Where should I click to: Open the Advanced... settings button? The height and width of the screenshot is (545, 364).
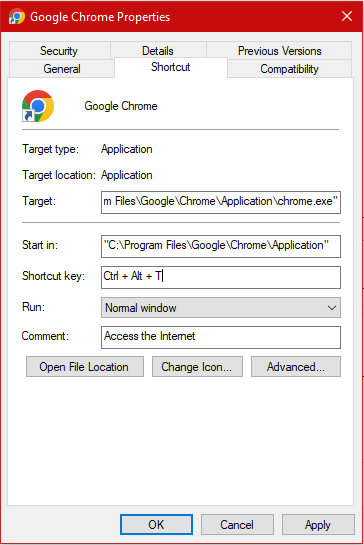pyautogui.click(x=296, y=367)
